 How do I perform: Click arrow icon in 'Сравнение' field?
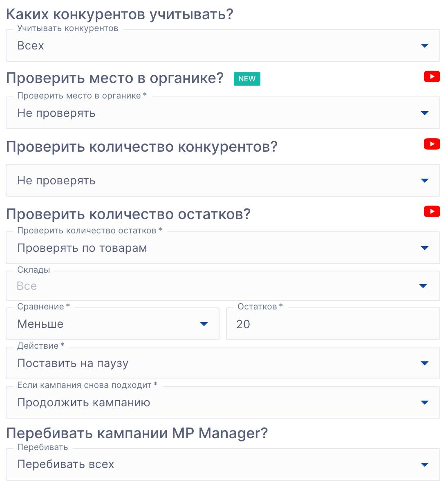point(204,324)
